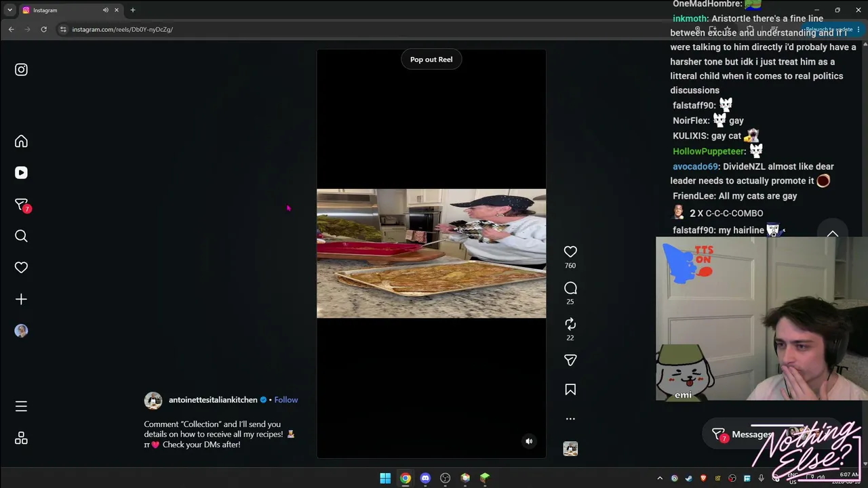This screenshot has height=488, width=868.
Task: Open the Instagram logo home link
Action: click(x=21, y=69)
